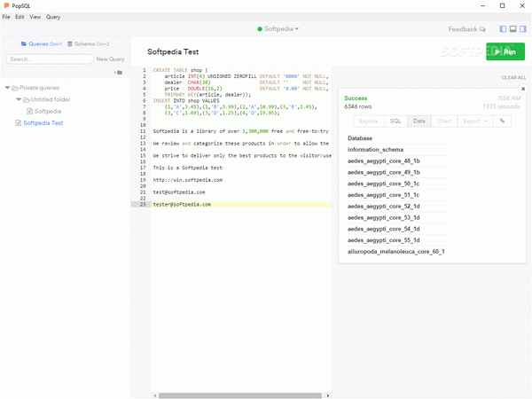Open the File menu
The height and width of the screenshot is (399, 532).
tap(6, 17)
